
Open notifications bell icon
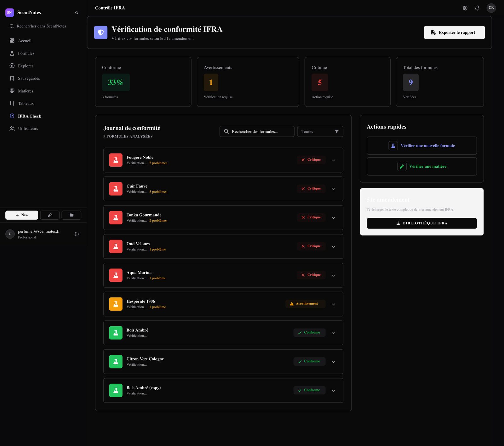point(477,8)
